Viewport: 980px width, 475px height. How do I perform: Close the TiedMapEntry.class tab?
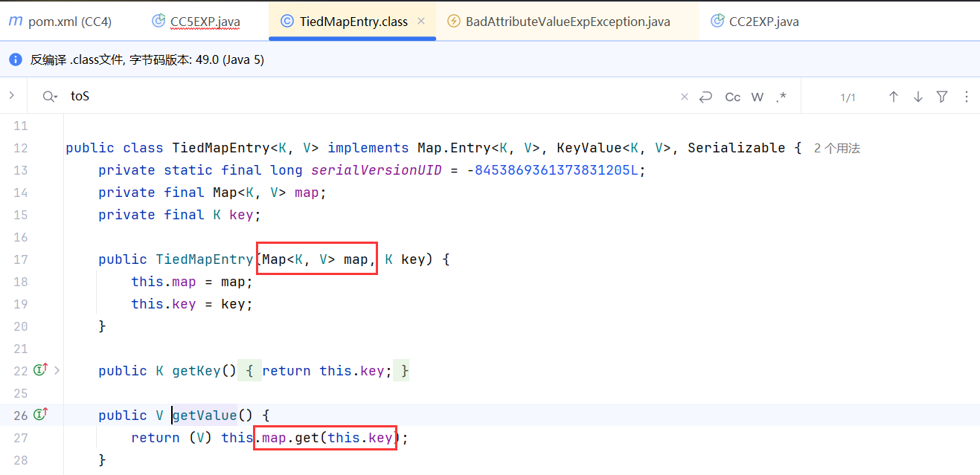click(x=421, y=22)
